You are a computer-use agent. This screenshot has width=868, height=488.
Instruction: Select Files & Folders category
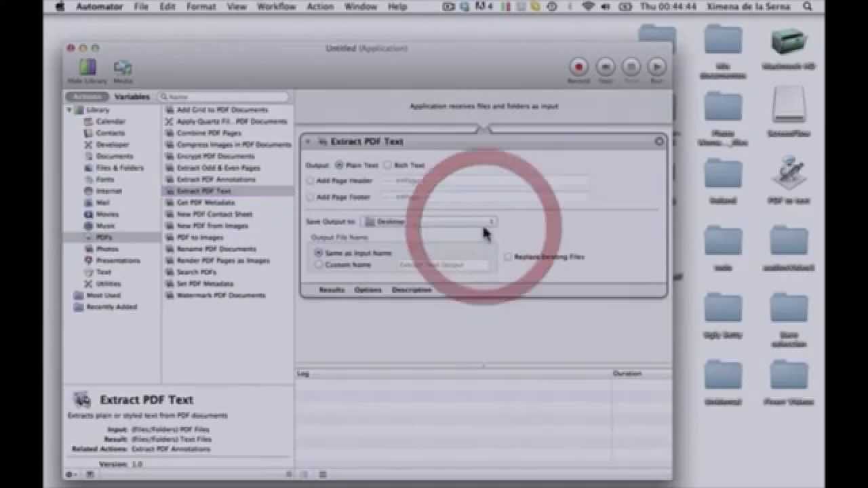[119, 167]
